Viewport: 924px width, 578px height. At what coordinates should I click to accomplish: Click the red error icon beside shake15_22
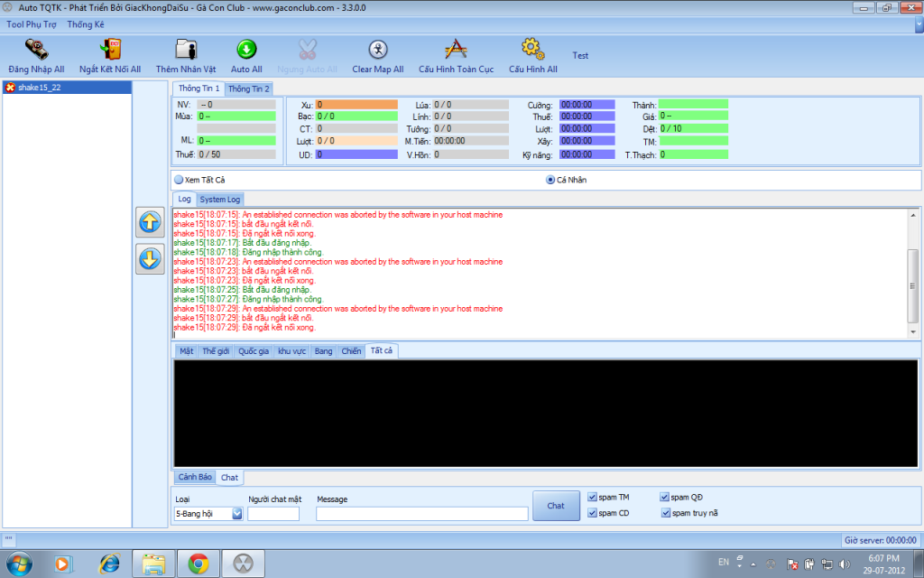point(10,88)
